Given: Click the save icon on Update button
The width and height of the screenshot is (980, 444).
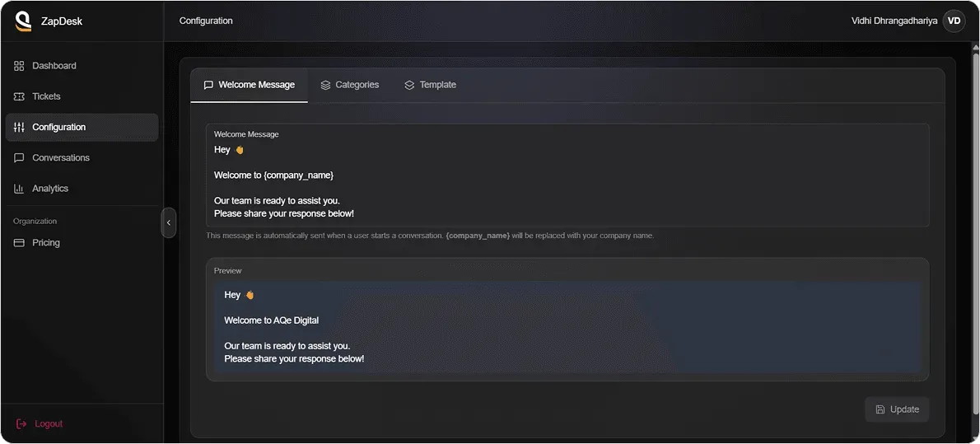Looking at the screenshot, I should point(880,409).
